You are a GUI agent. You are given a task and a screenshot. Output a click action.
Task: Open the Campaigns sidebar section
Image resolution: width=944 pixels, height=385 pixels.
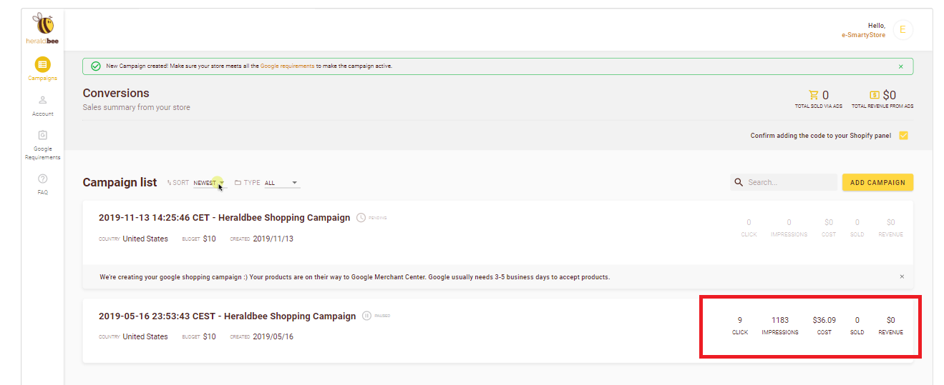43,69
